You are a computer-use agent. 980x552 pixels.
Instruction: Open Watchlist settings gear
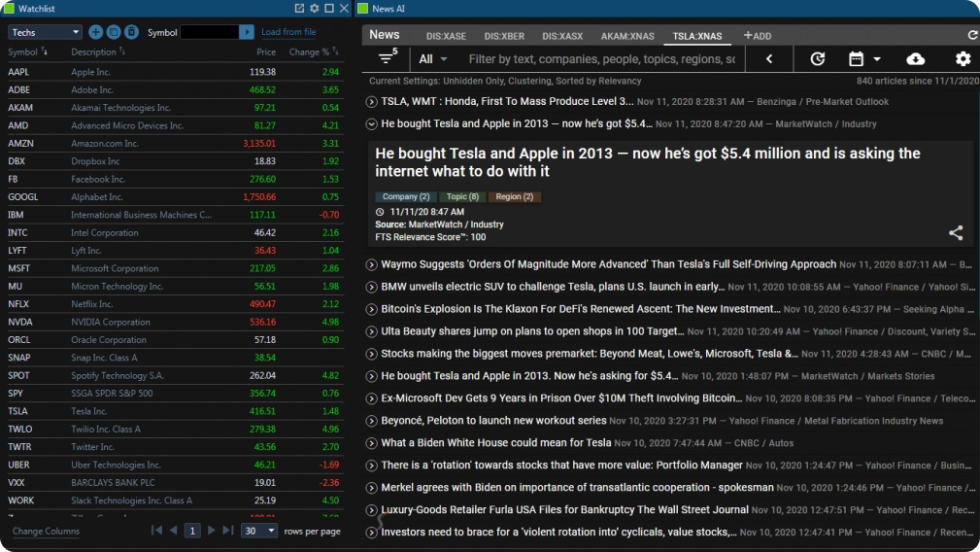point(314,8)
